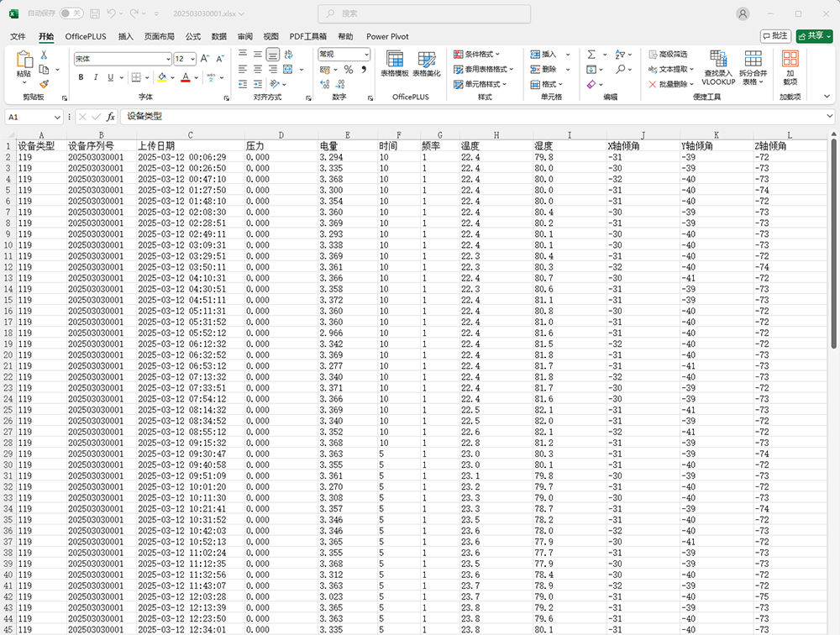Click the 高级筛选 advanced filter button
840x635 pixels.
668,54
